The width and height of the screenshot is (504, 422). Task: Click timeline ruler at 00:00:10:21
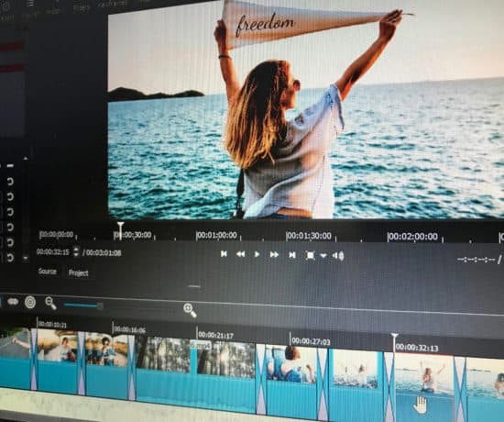52,325
